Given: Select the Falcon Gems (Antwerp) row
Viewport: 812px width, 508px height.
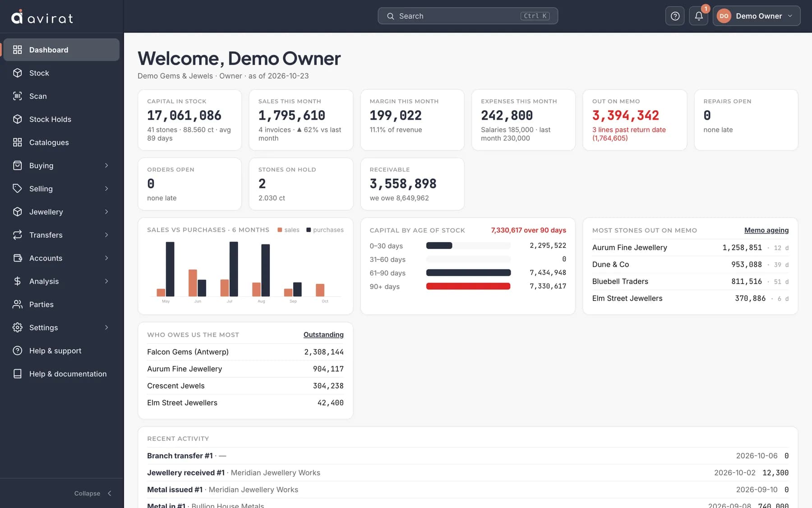Looking at the screenshot, I should (245, 352).
